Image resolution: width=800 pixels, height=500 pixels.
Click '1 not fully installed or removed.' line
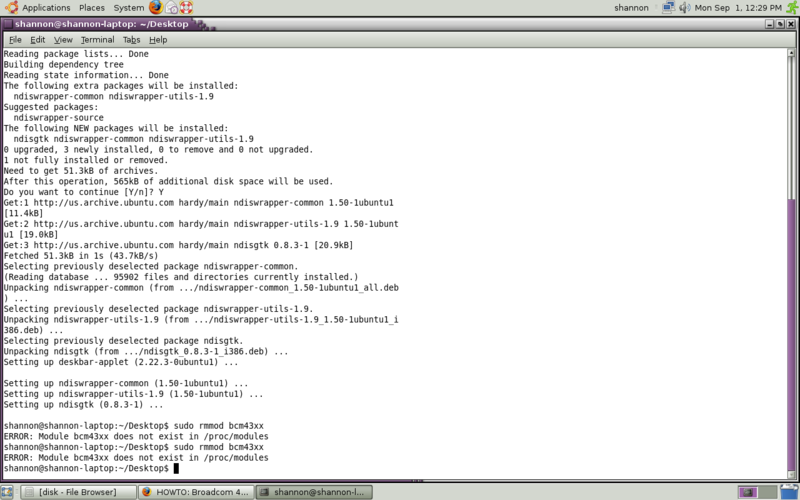click(86, 160)
